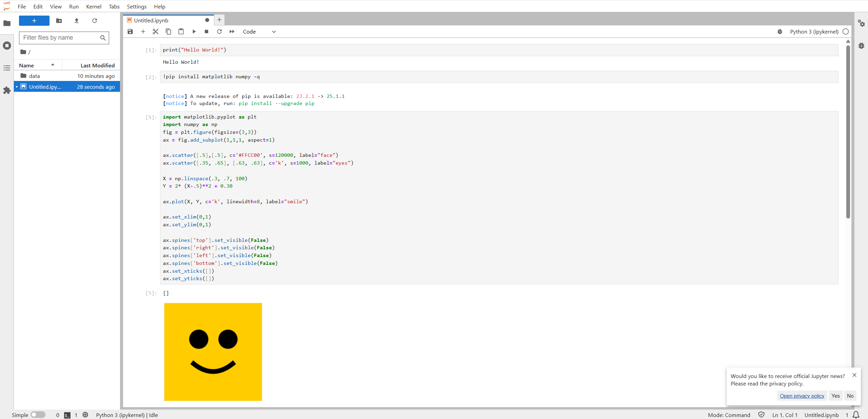Sort files by Name column header
This screenshot has height=419, width=868.
click(38, 65)
